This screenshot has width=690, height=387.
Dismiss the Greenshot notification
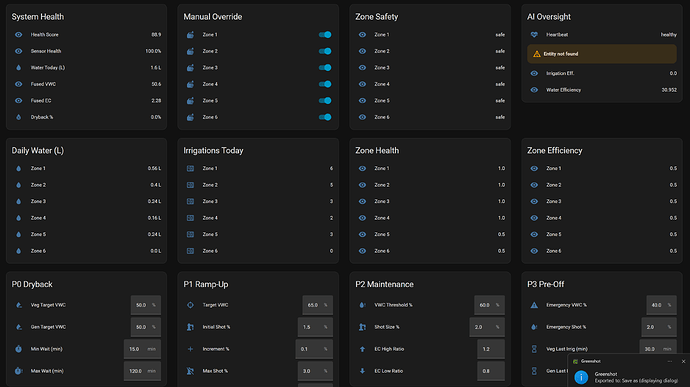point(683,361)
